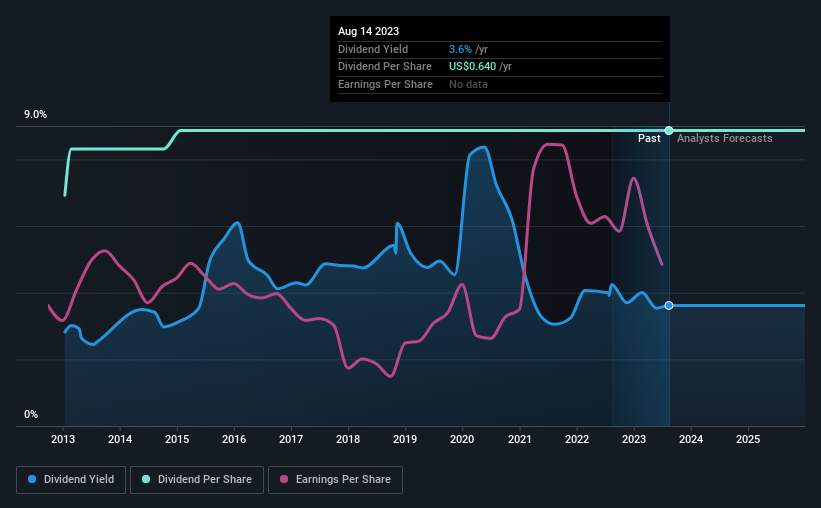
Task: Click the 2014 x-axis label
Action: (120, 439)
